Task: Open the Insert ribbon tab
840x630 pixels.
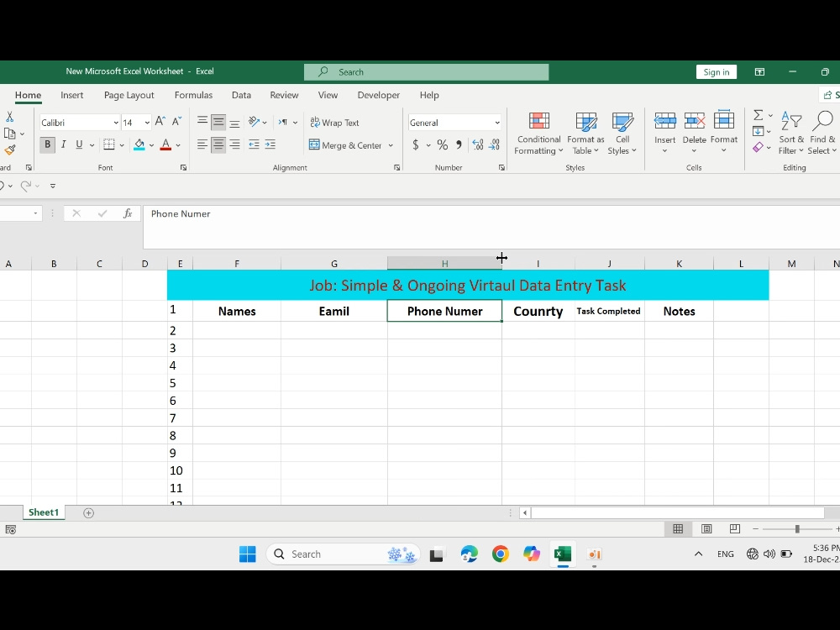Action: click(71, 95)
